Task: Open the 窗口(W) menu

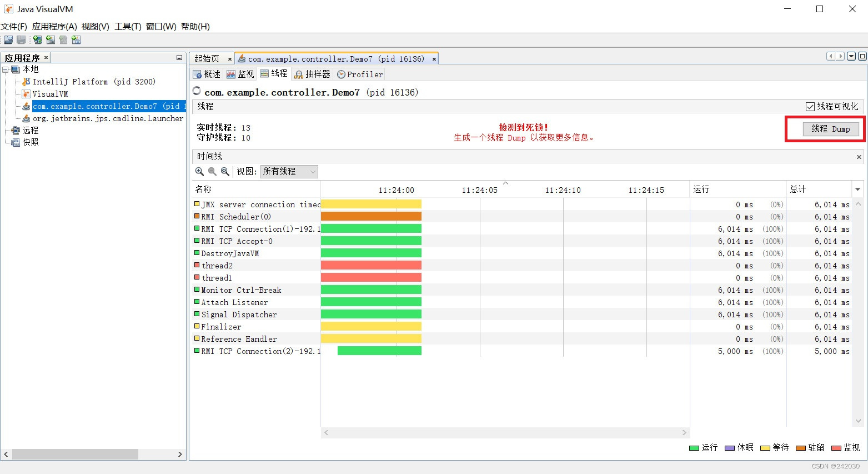Action: (x=161, y=27)
